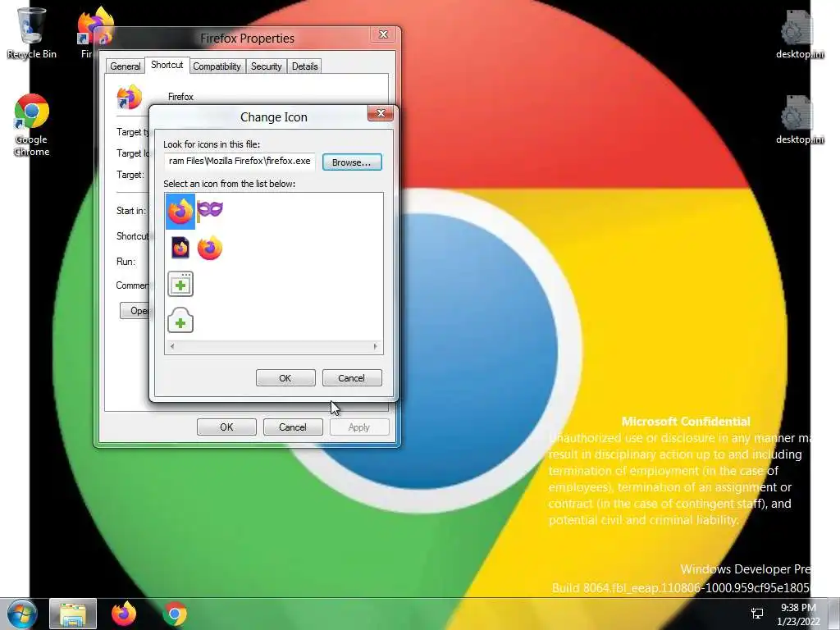Image resolution: width=840 pixels, height=630 pixels.
Task: Select the upper desktop.ini file icon
Action: (800, 34)
